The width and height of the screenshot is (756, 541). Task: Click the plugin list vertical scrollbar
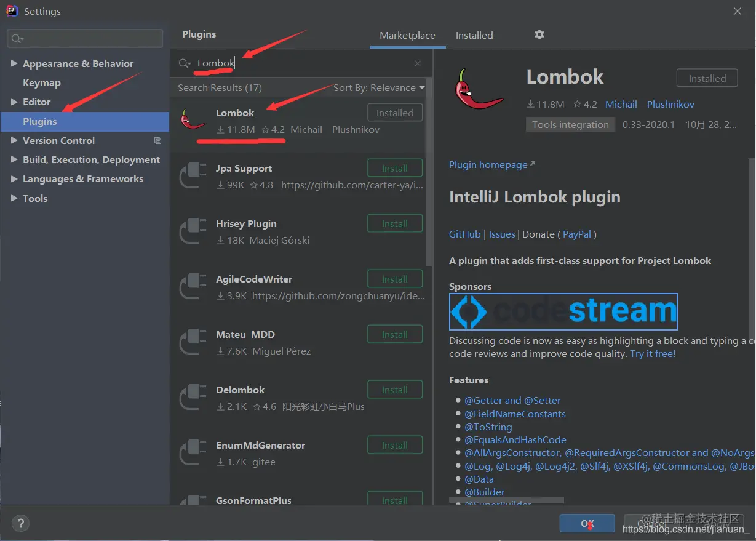click(429, 172)
